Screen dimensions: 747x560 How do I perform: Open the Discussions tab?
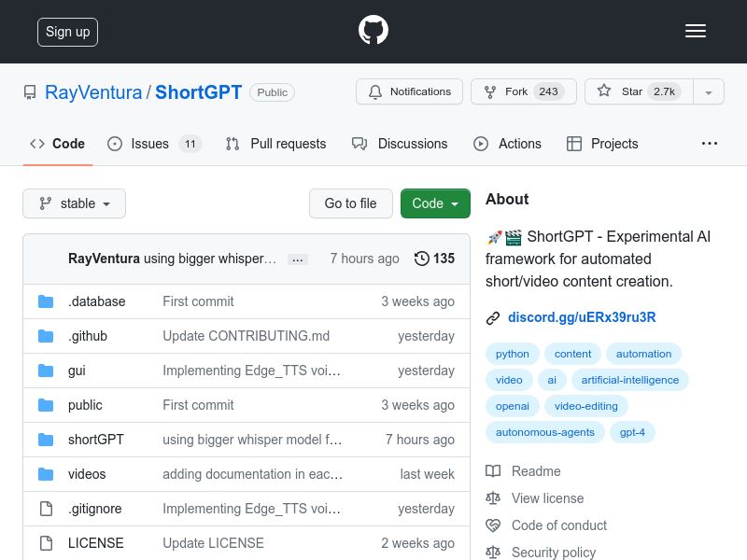pos(400,144)
